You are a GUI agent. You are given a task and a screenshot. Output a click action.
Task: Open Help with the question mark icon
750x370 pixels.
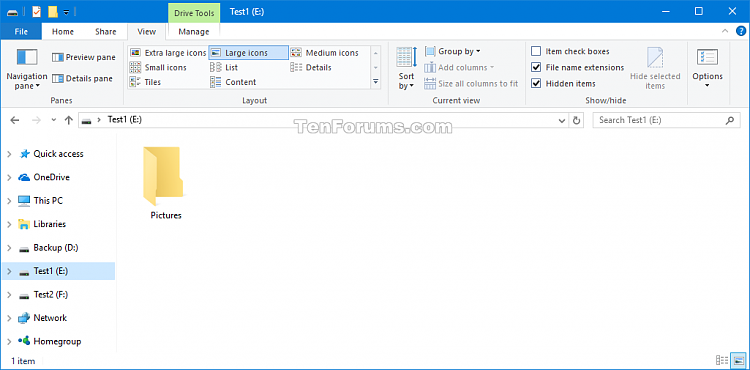click(741, 32)
